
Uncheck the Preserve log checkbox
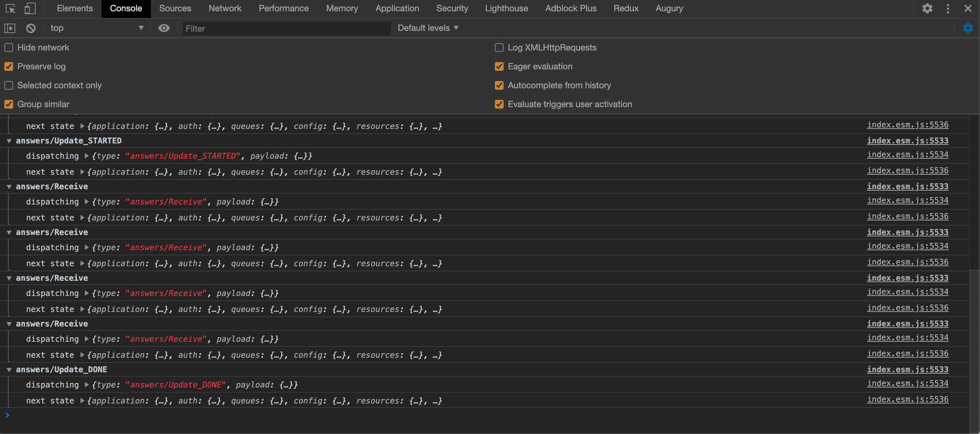click(9, 66)
